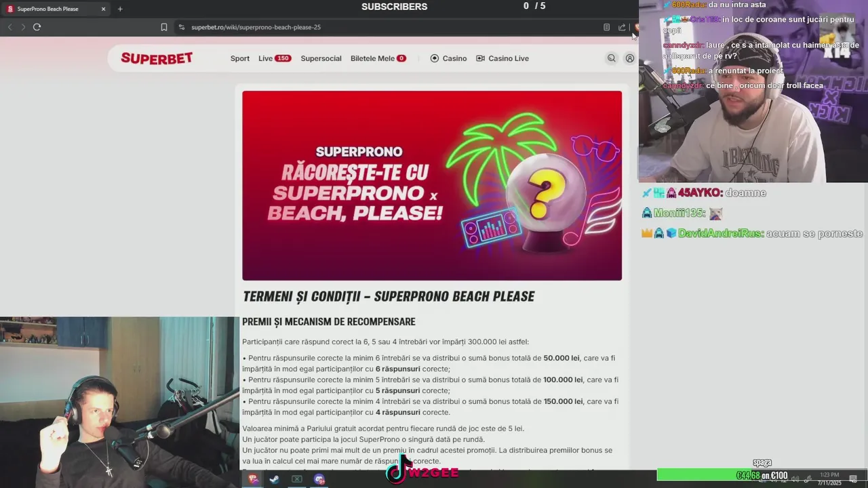The width and height of the screenshot is (868, 488).
Task: Click the Brave shield icon in toolbar
Action: (637, 27)
